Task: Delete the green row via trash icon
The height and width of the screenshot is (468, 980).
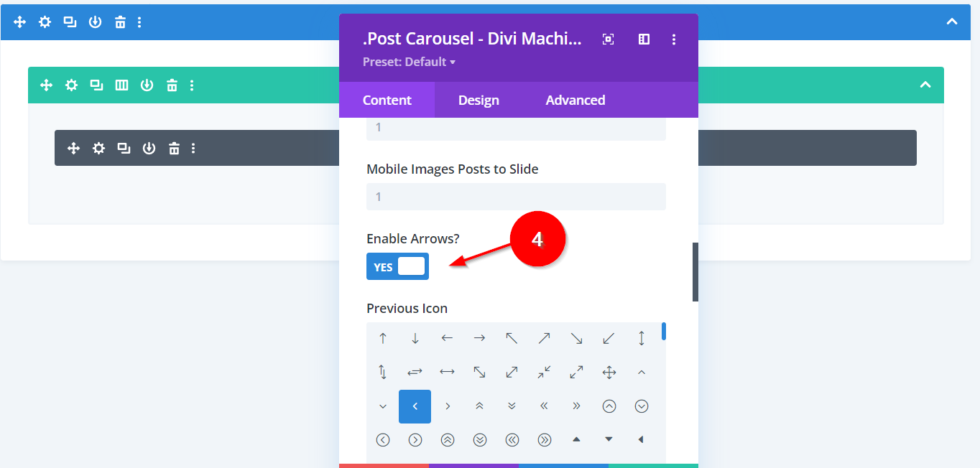Action: [172, 85]
